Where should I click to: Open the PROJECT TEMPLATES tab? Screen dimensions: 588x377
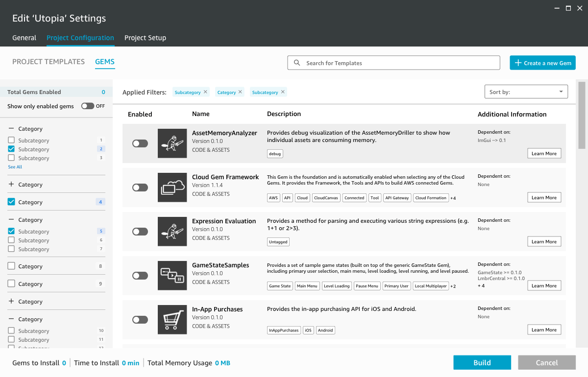coord(49,62)
